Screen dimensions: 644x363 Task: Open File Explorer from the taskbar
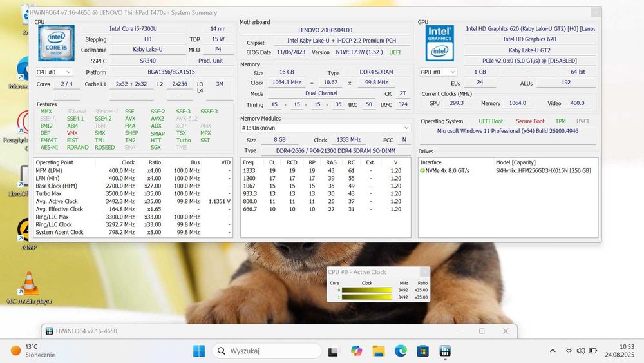click(378, 351)
